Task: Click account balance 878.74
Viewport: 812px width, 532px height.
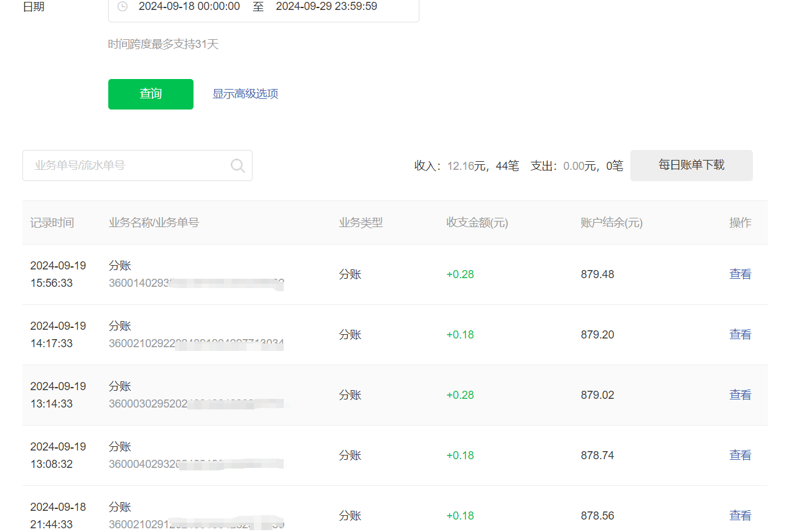Action: click(597, 455)
